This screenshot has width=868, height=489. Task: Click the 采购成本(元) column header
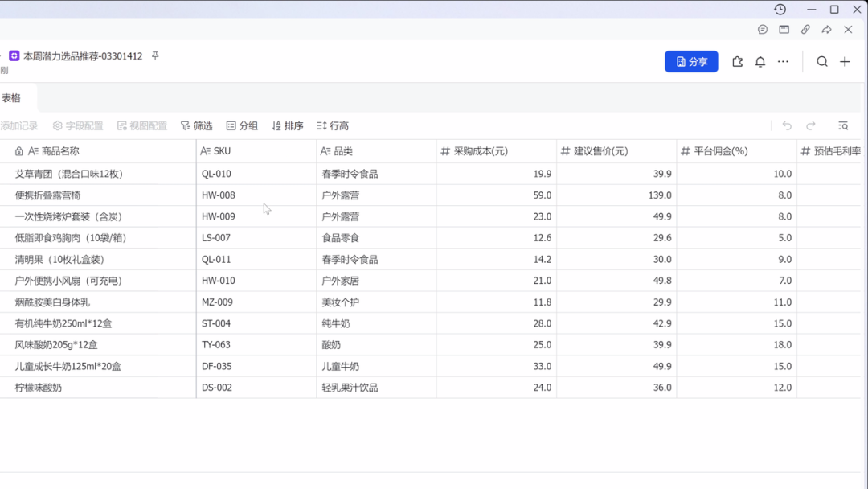pyautogui.click(x=481, y=151)
